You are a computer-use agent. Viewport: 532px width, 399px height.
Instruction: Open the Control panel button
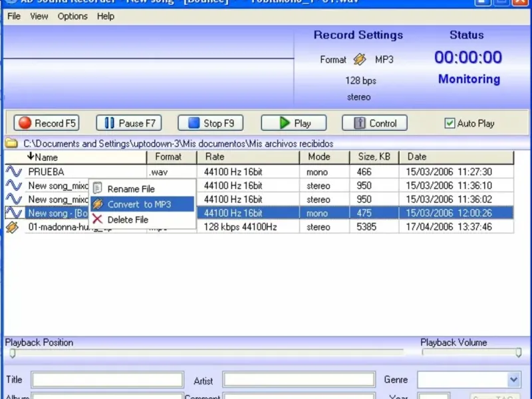[x=374, y=123]
